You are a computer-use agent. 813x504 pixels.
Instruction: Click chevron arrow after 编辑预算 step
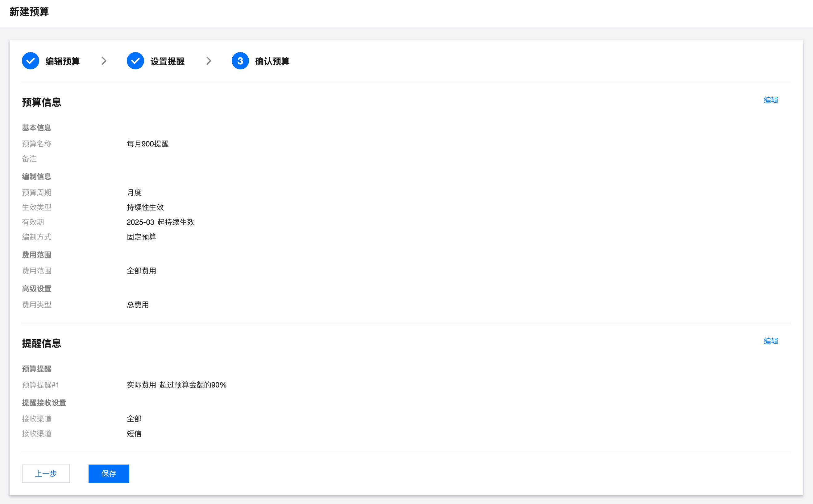click(x=104, y=61)
